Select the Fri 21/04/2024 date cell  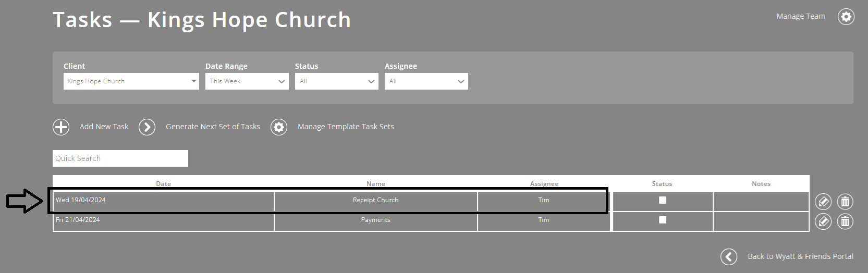coord(164,221)
